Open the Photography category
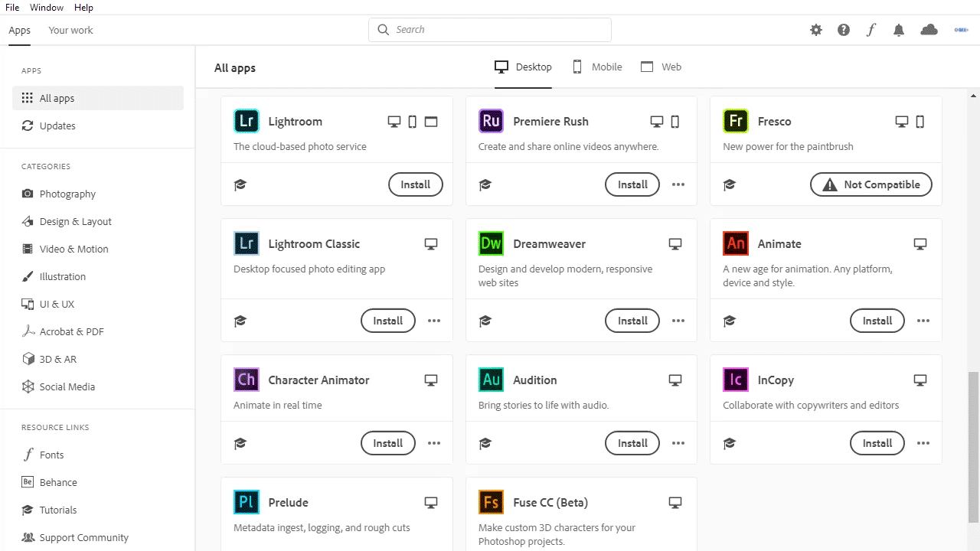This screenshot has height=551, width=980. (x=67, y=194)
